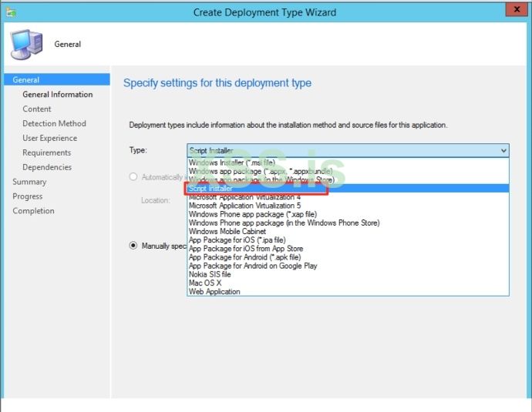The image size is (532, 412).
Task: Select the Manually specify radio button
Action: [133, 246]
